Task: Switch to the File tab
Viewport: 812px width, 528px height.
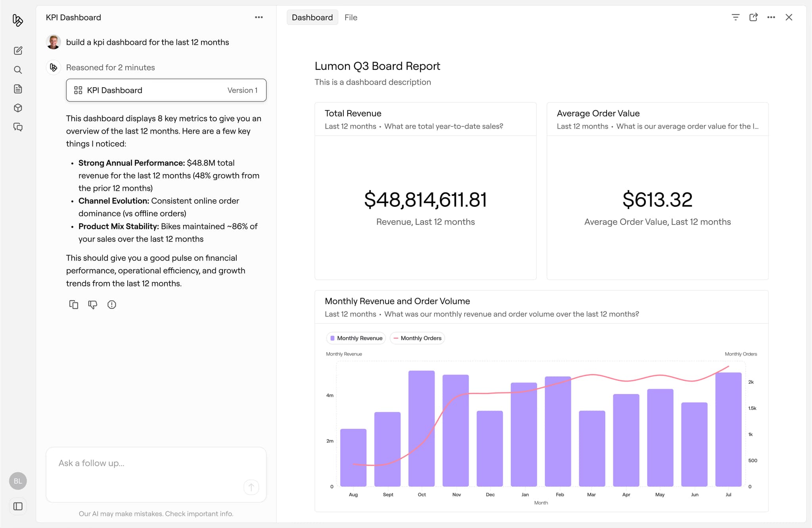Action: (x=351, y=17)
